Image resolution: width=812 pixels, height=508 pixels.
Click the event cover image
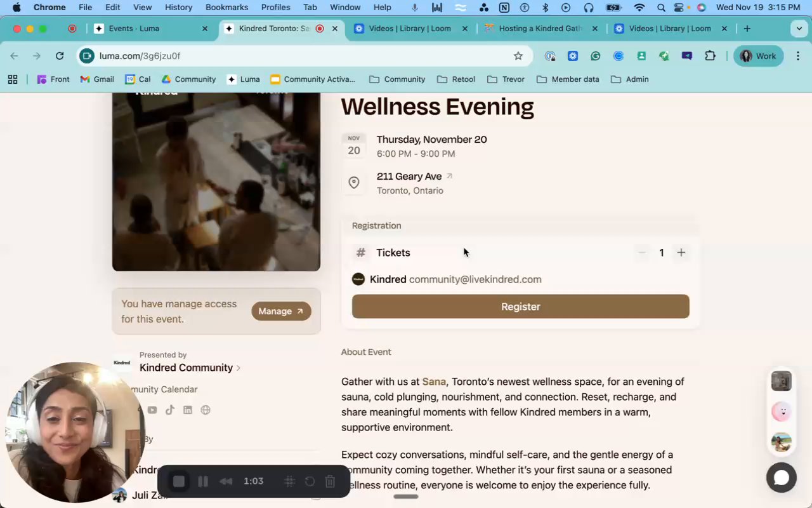[x=216, y=182]
